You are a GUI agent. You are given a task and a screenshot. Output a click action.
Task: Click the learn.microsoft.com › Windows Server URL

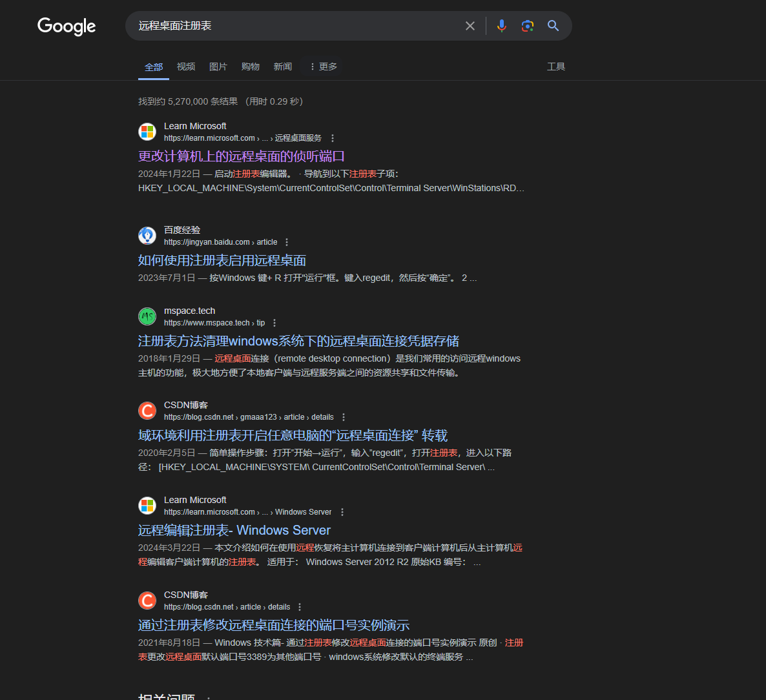247,512
